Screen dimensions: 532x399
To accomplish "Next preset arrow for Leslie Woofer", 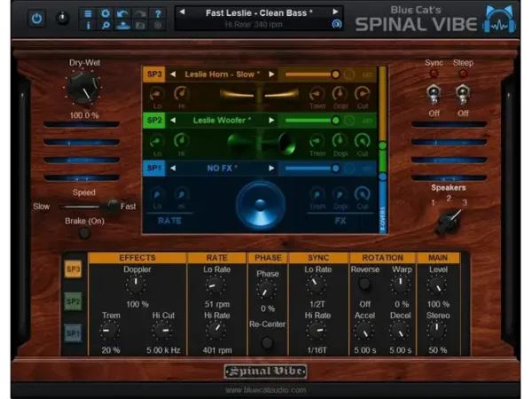I will [271, 121].
